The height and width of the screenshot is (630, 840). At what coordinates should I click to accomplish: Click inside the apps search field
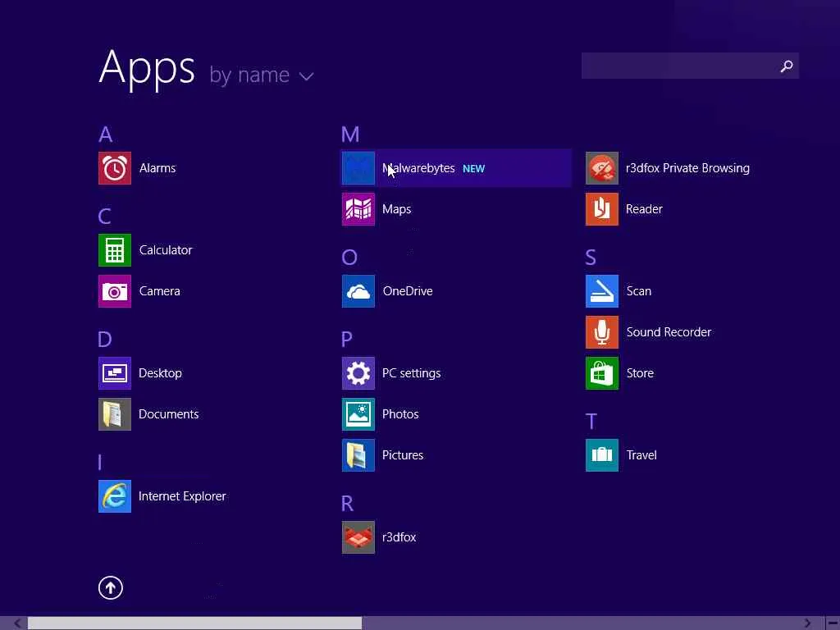tap(690, 66)
